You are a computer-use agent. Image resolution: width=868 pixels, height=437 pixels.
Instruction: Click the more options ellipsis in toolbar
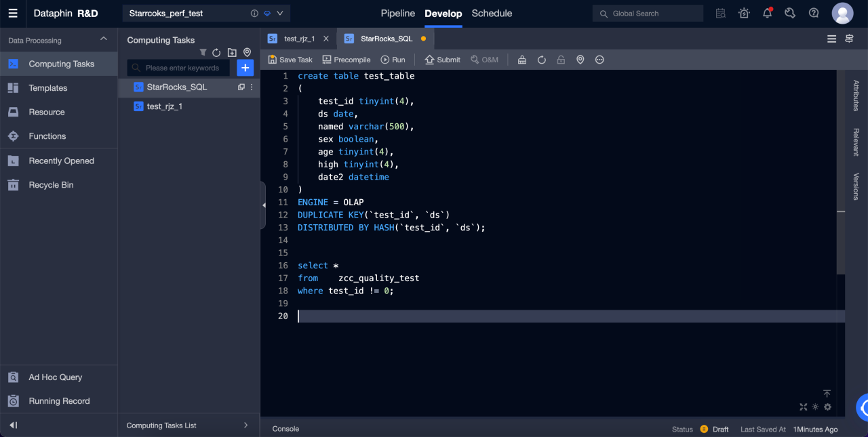599,60
